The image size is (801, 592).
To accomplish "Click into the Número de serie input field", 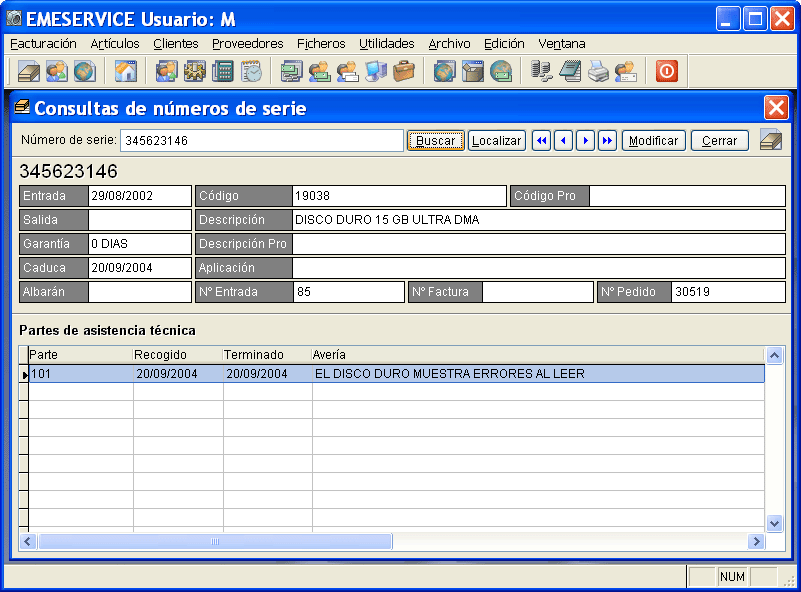I will [x=262, y=140].
